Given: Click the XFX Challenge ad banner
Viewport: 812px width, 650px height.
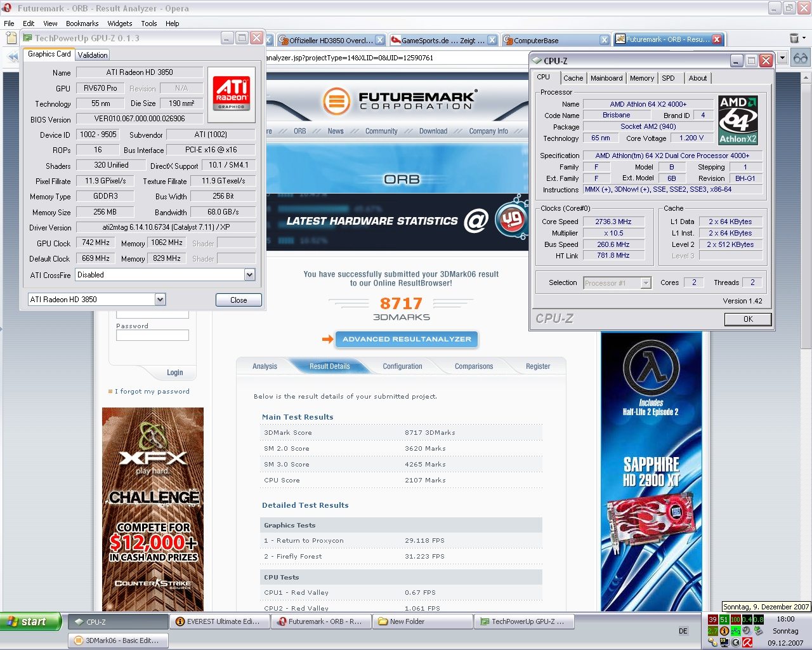Looking at the screenshot, I should [153, 509].
